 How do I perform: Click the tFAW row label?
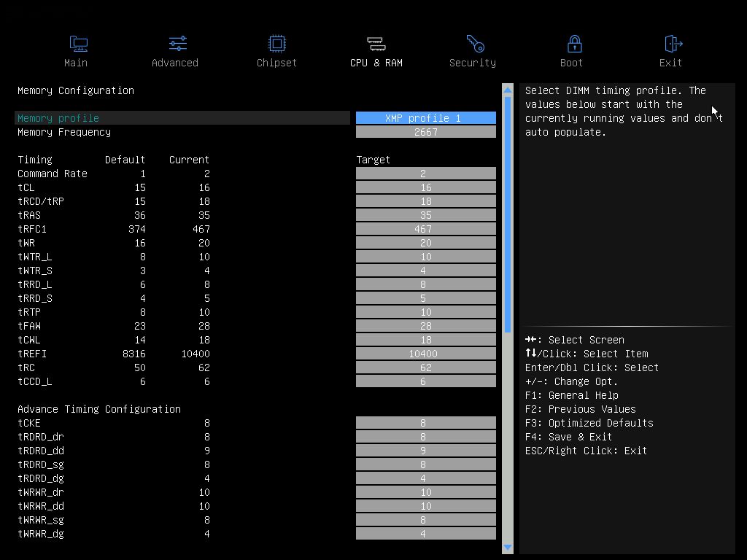coord(29,326)
